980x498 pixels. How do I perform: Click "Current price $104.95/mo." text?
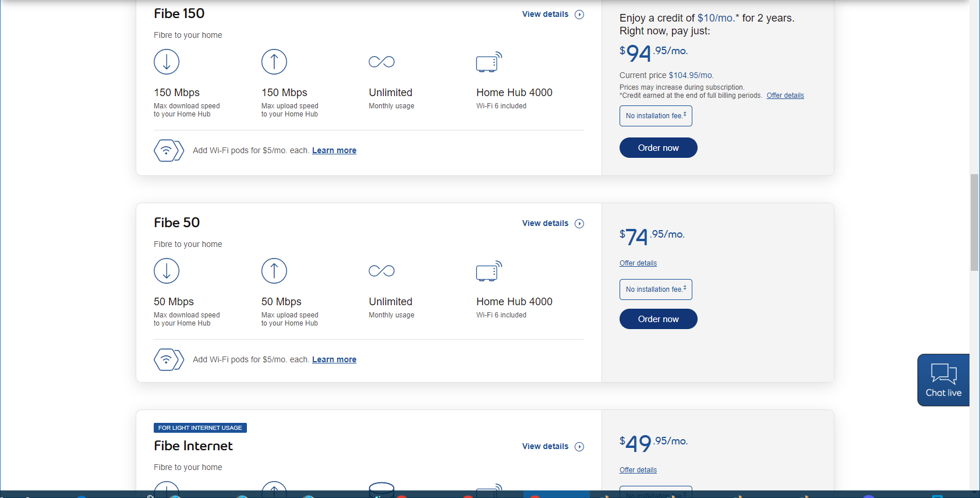point(667,75)
